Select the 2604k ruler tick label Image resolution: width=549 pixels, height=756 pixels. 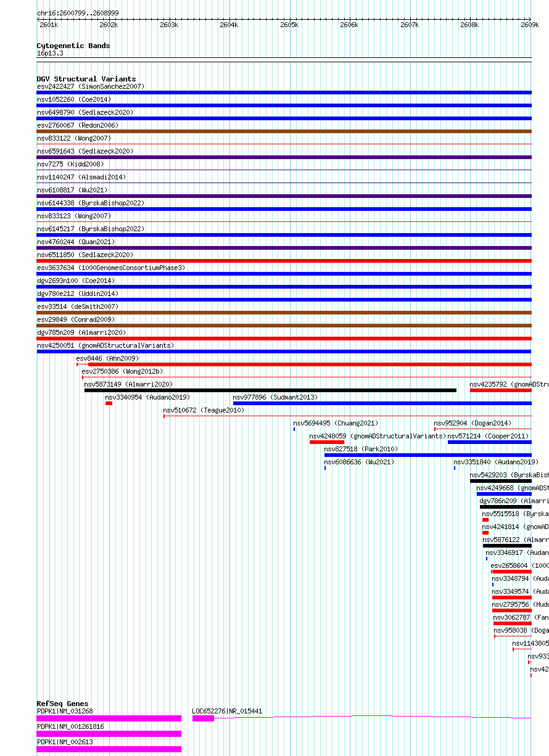pos(229,25)
